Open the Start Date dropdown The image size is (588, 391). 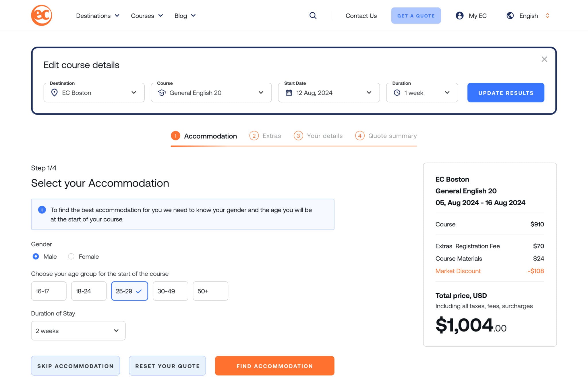click(x=329, y=93)
